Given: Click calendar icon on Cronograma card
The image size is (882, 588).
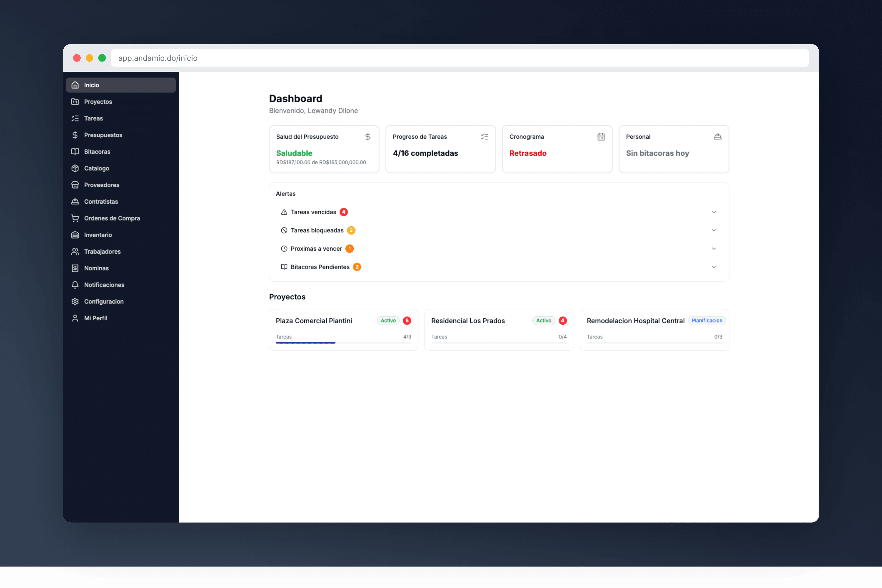Looking at the screenshot, I should [601, 137].
